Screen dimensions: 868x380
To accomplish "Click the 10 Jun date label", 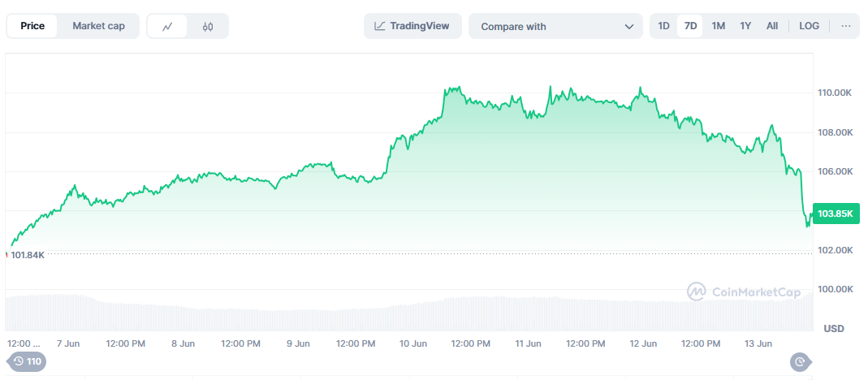I will 412,343.
